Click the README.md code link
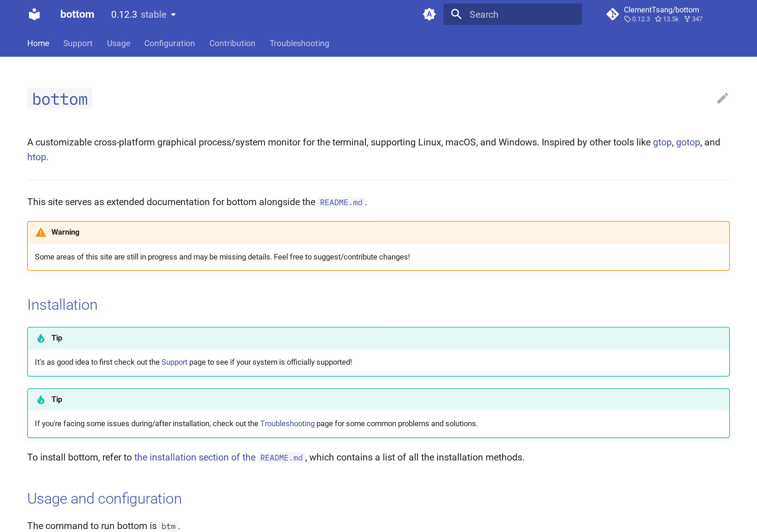The image size is (757, 532). [x=341, y=202]
